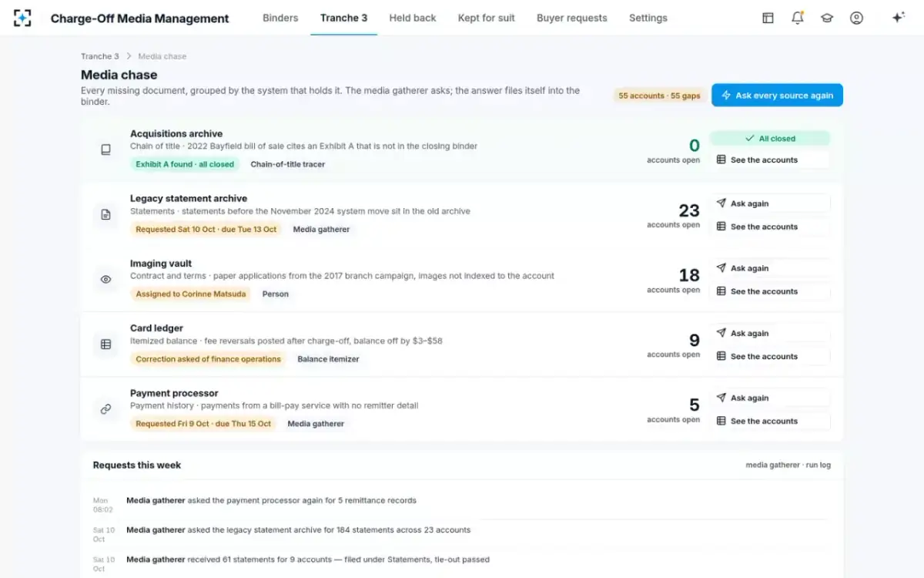Click the Exhibit A found · all closed tag
The width and height of the screenshot is (924, 578).
click(x=185, y=164)
